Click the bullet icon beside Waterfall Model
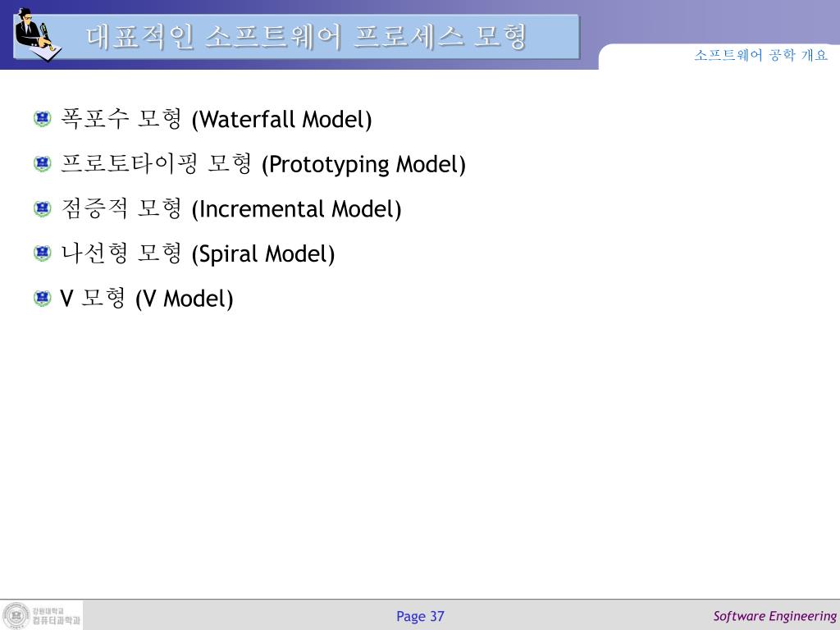The width and height of the screenshot is (840, 630). (43, 118)
